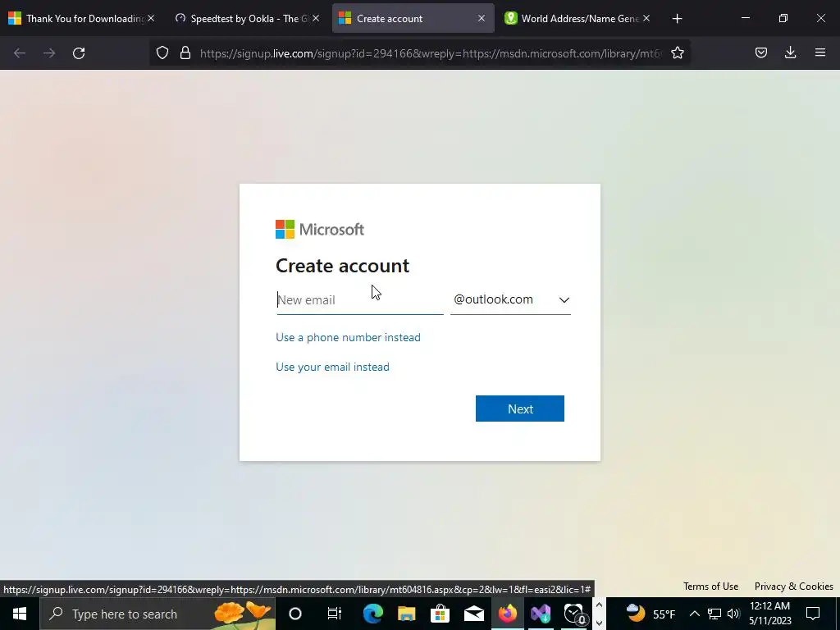The height and width of the screenshot is (630, 840).
Task: Open tracking protection shield icon
Action: tap(162, 52)
